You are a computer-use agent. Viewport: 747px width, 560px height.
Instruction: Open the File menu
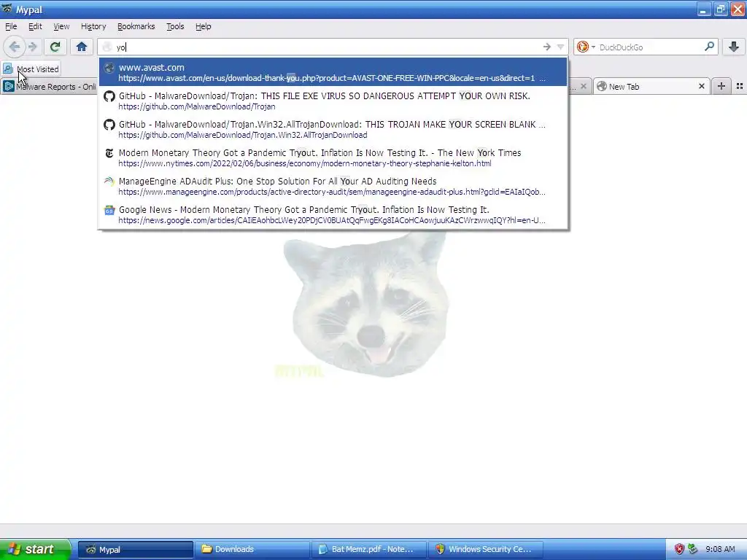11,26
